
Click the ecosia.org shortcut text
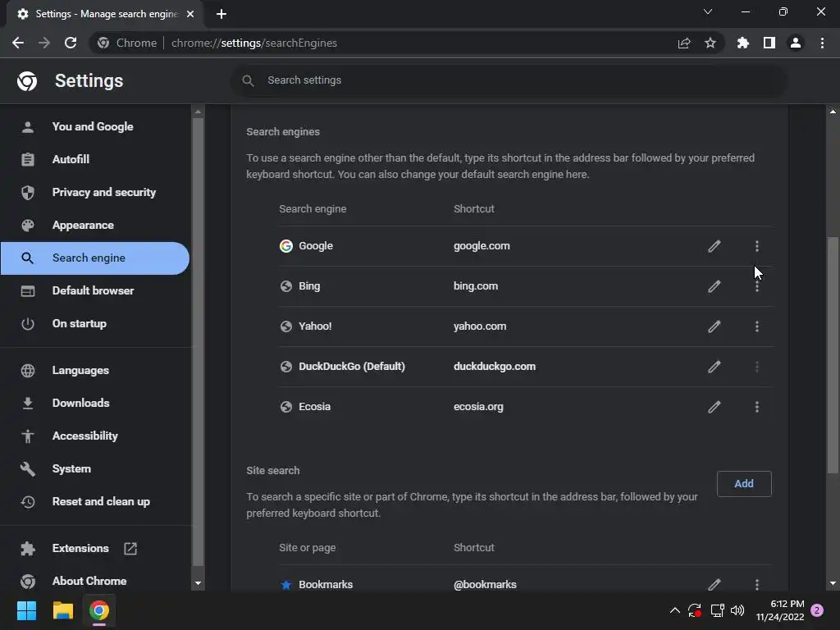click(478, 407)
